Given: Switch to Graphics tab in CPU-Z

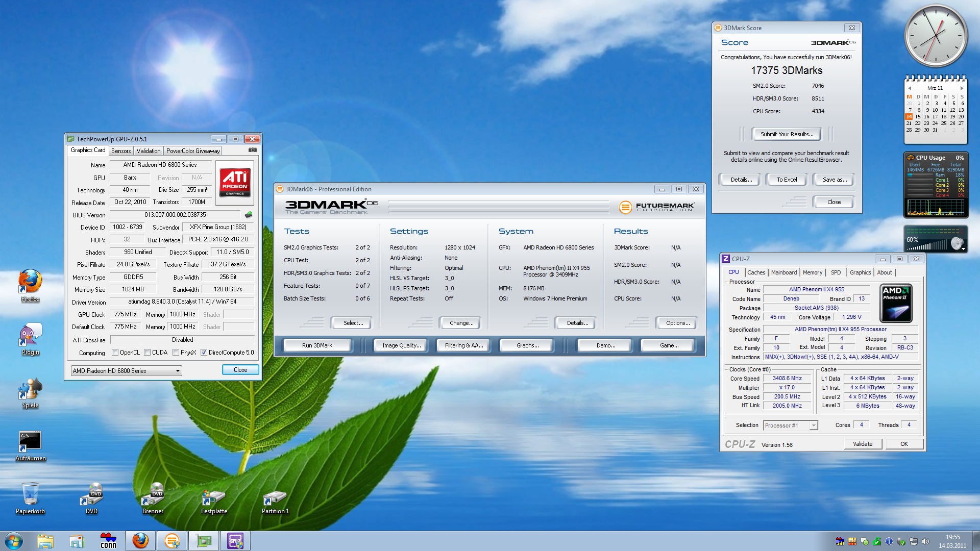Looking at the screenshot, I should [861, 272].
